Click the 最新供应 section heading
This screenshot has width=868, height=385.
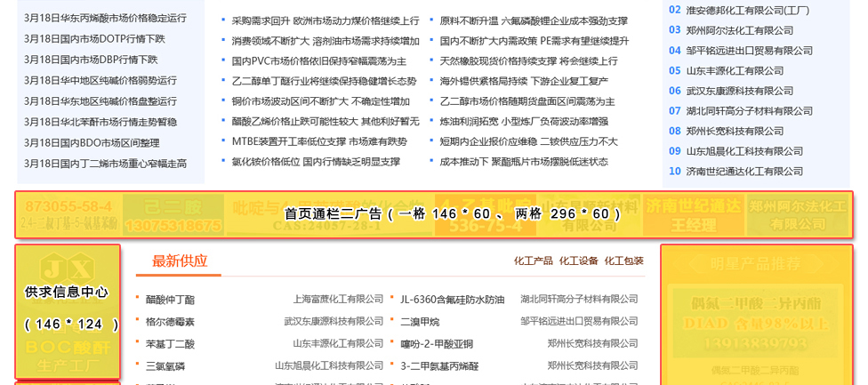pos(180,261)
